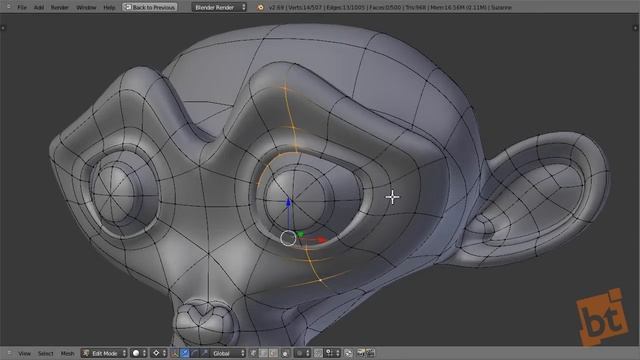This screenshot has width=640, height=360.
Task: Click the 3D cursor crosshair
Action: click(x=392, y=197)
